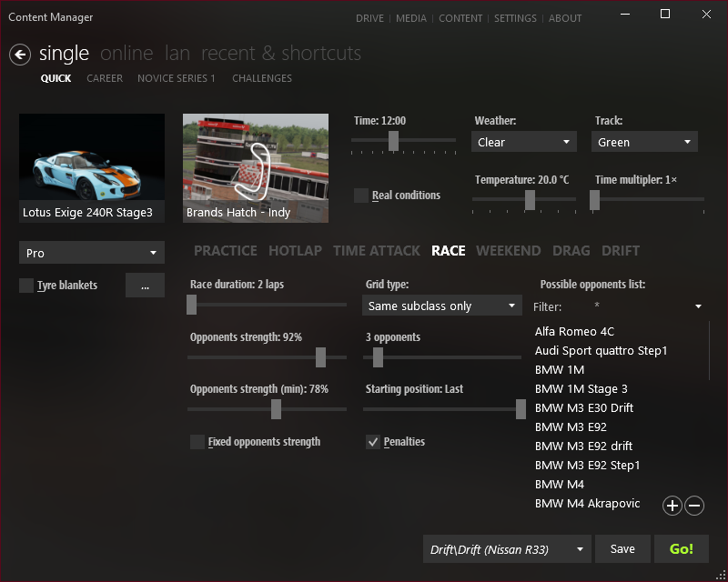This screenshot has width=728, height=582.
Task: Open the MEDIA menu
Action: point(411,18)
